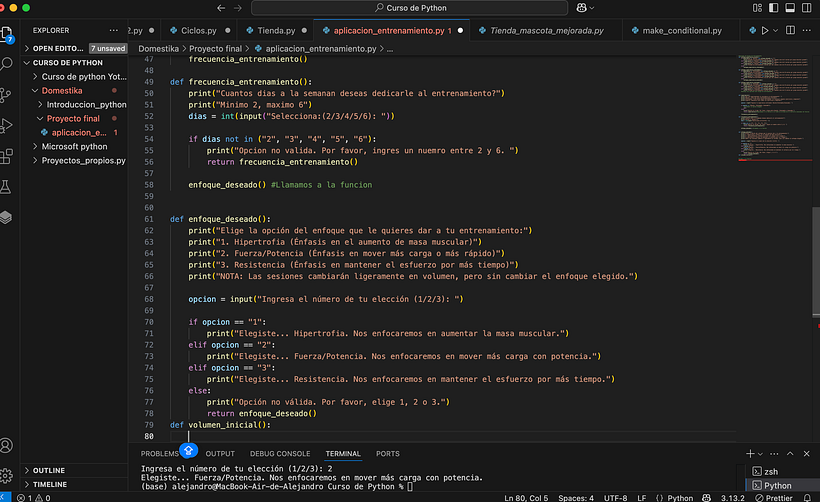Go back with the left arrow in the title bar

click(x=221, y=8)
